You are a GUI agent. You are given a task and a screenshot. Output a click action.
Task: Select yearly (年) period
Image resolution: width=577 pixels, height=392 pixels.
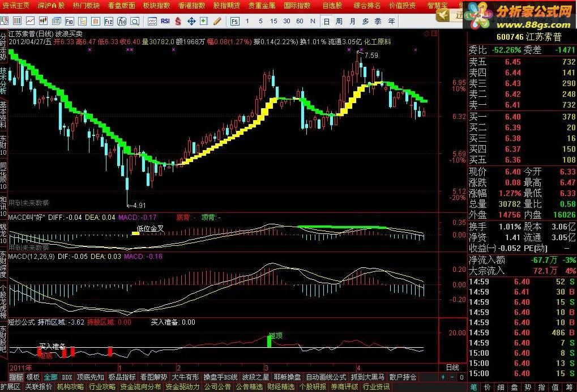(x=391, y=22)
